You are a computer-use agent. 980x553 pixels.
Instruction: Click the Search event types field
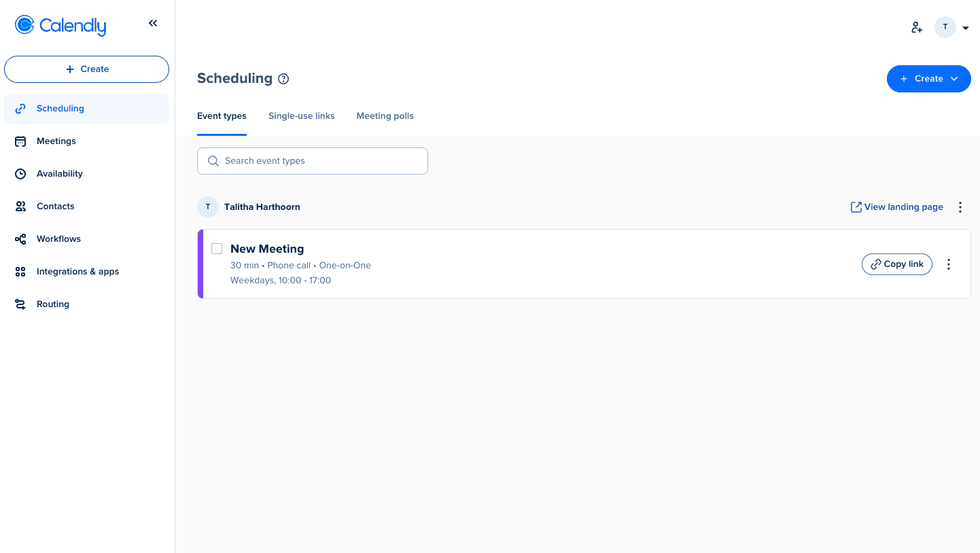pyautogui.click(x=313, y=161)
